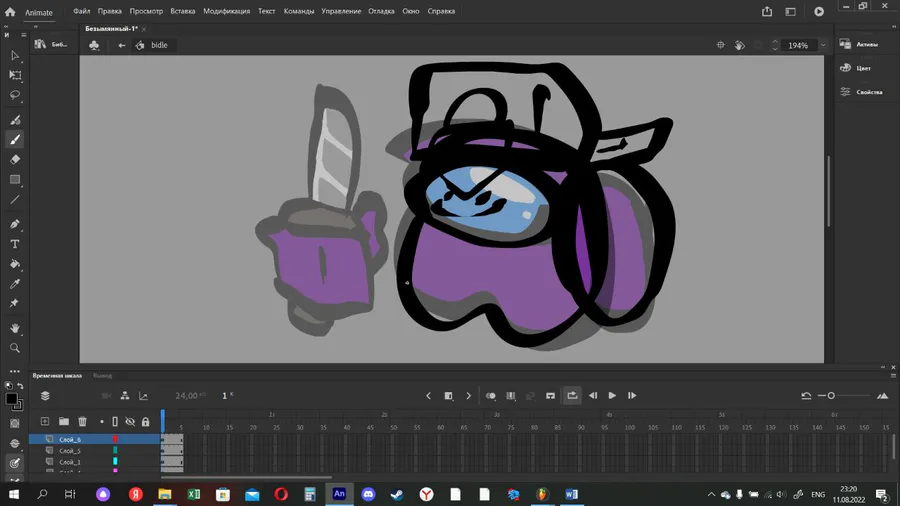Select the Line tool
The width and height of the screenshot is (900, 506).
15,200
